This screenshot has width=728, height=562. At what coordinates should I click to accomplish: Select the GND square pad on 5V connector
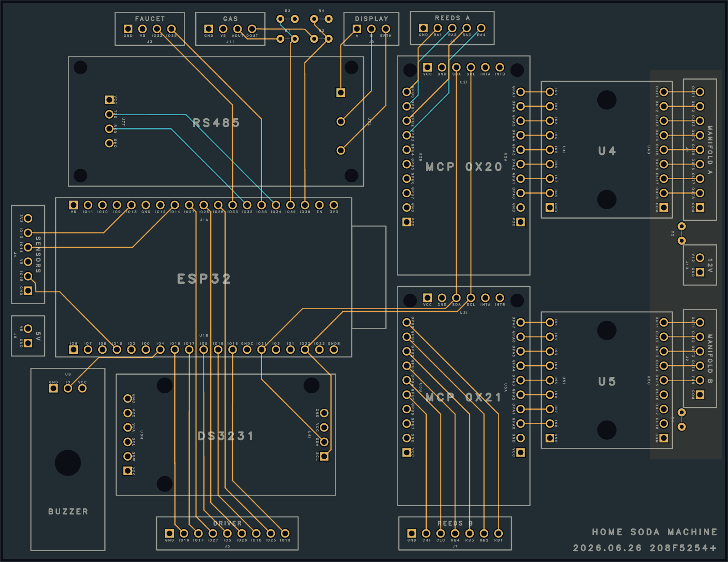[28, 343]
